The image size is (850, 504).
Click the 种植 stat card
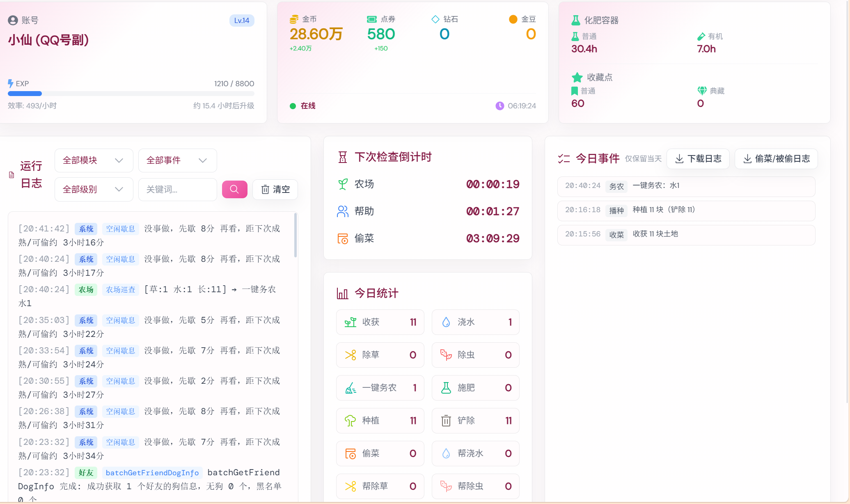[380, 421]
